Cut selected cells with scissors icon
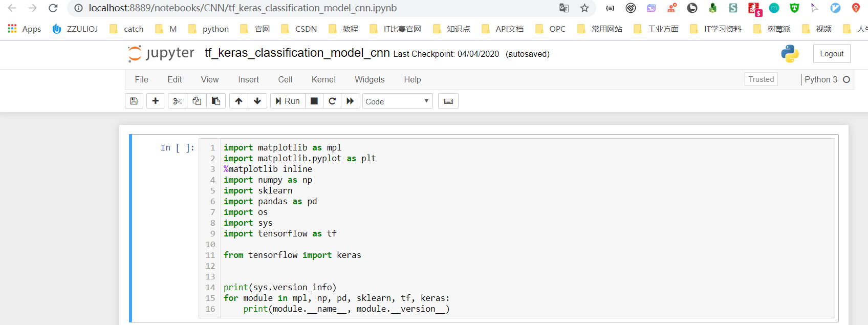868x325 pixels. pos(178,101)
